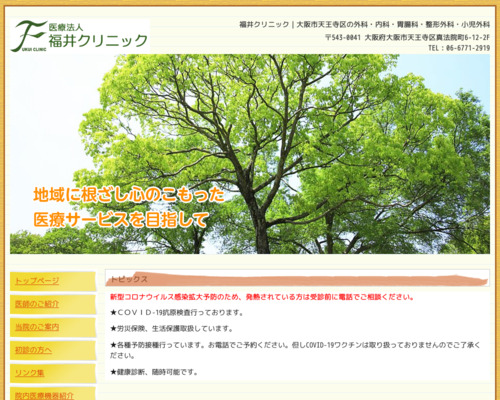The height and width of the screenshot is (400, 500).
Task: Click the ★各種予防接種 paragraph
Action: click(x=295, y=350)
